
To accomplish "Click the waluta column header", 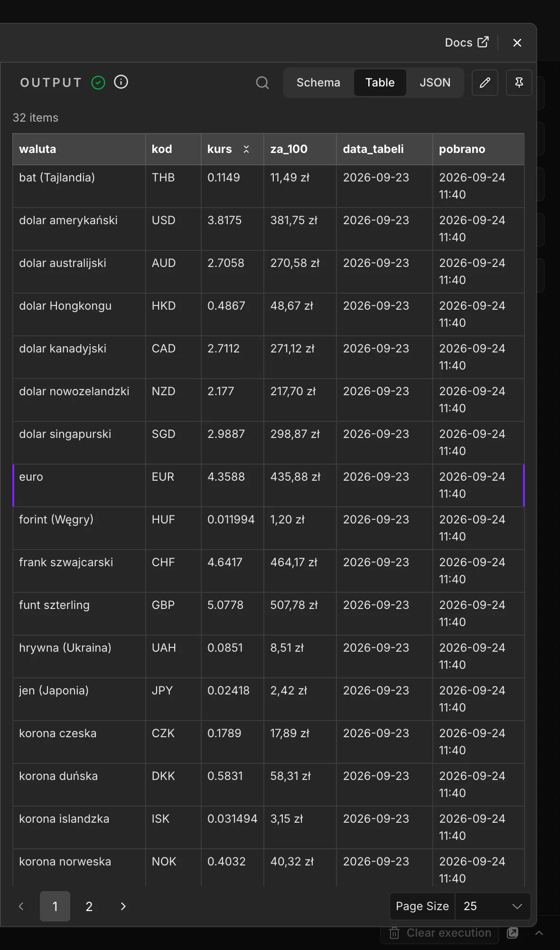I will [79, 149].
